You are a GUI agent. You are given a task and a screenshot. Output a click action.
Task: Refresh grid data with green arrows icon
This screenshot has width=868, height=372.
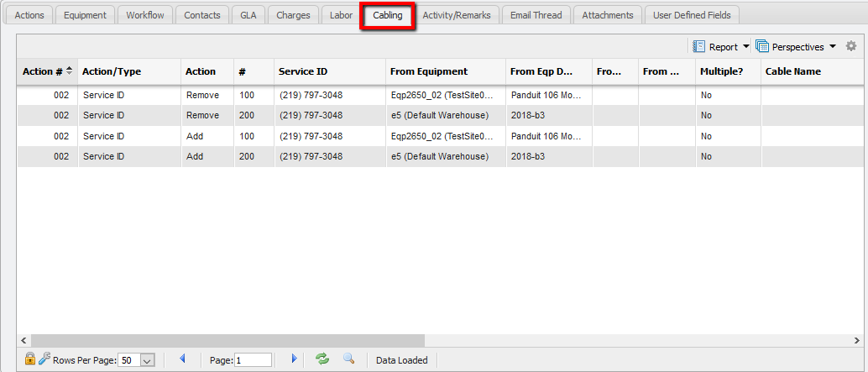tap(322, 359)
